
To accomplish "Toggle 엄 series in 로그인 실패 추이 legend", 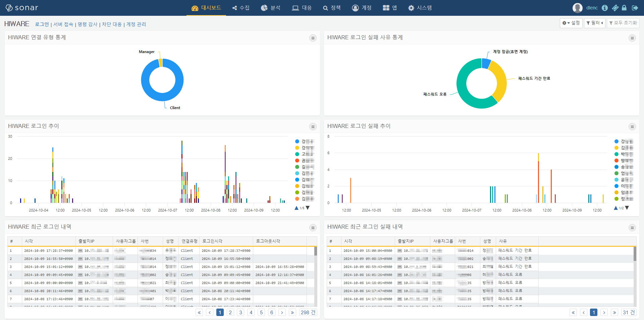I will click(x=624, y=173).
